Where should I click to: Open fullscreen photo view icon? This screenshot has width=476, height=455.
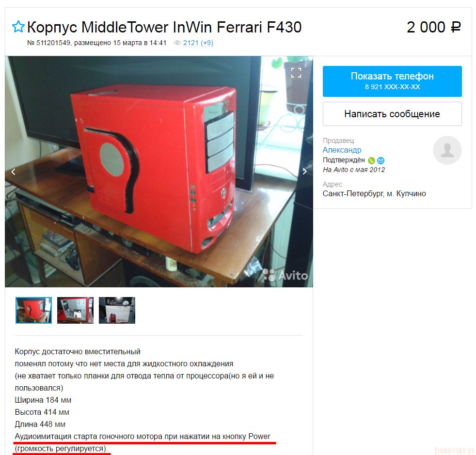pos(296,73)
